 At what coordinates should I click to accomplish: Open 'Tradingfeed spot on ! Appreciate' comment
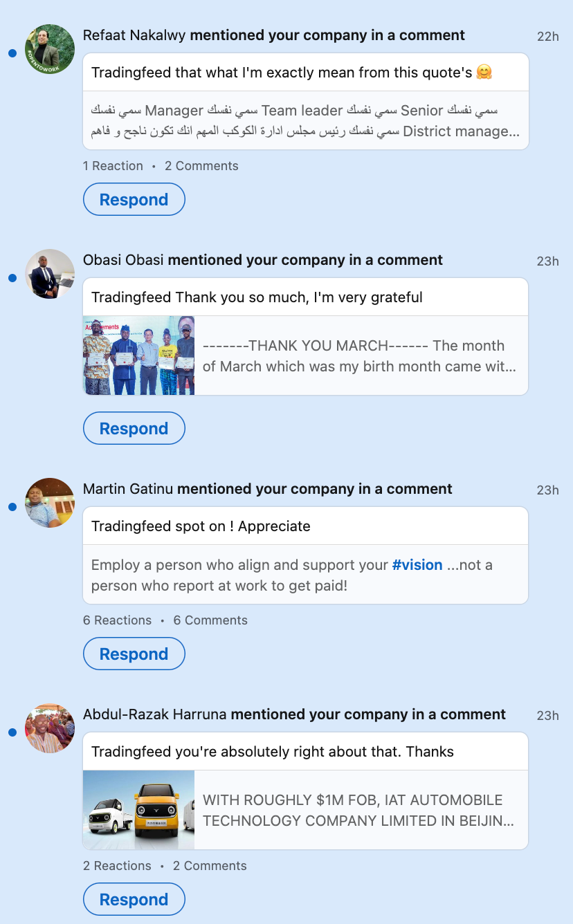(201, 526)
